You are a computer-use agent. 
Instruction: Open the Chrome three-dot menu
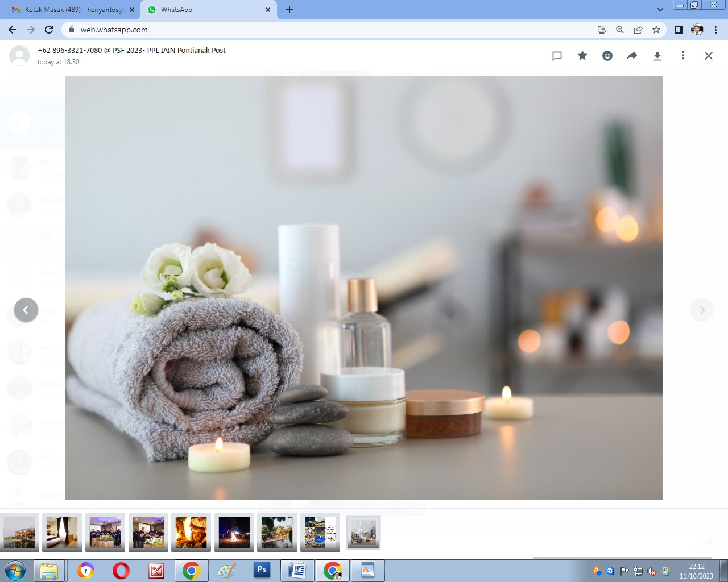[x=715, y=30]
